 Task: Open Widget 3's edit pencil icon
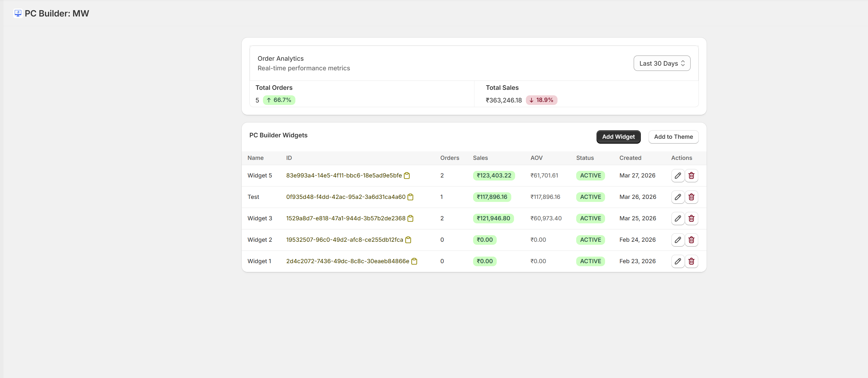coord(678,218)
